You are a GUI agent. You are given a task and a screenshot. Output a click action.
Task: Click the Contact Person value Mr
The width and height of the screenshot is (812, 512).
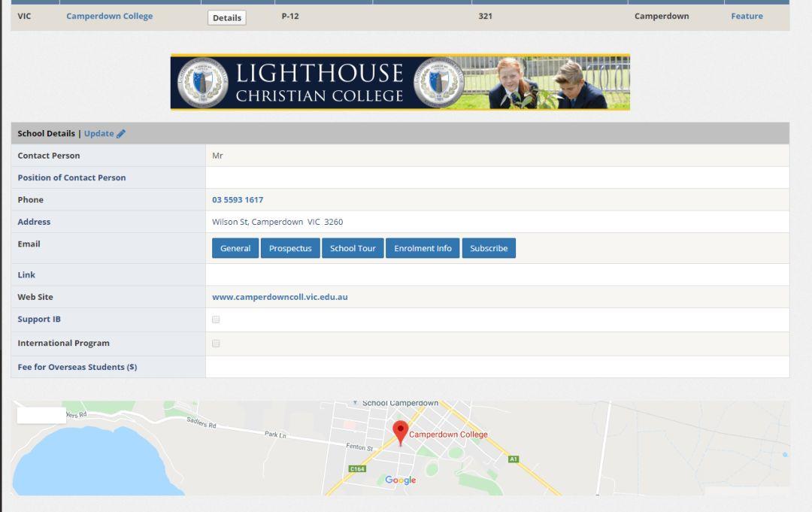[x=217, y=156]
